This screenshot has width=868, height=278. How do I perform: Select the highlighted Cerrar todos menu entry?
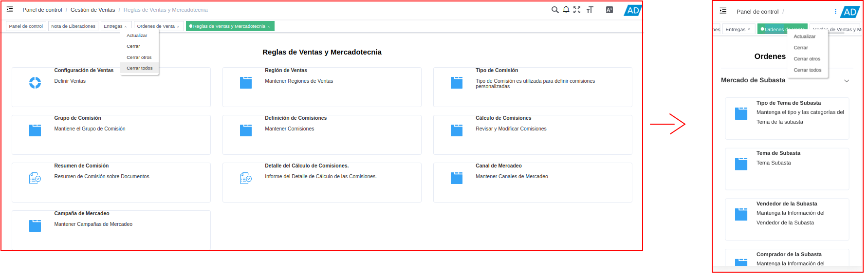click(140, 68)
